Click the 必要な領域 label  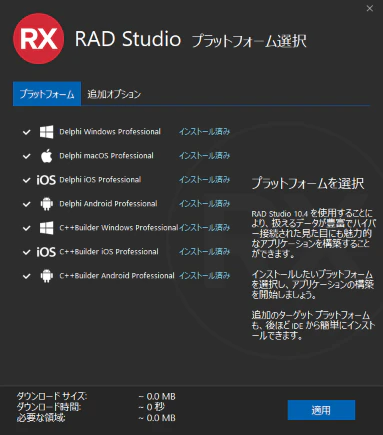[41, 418]
